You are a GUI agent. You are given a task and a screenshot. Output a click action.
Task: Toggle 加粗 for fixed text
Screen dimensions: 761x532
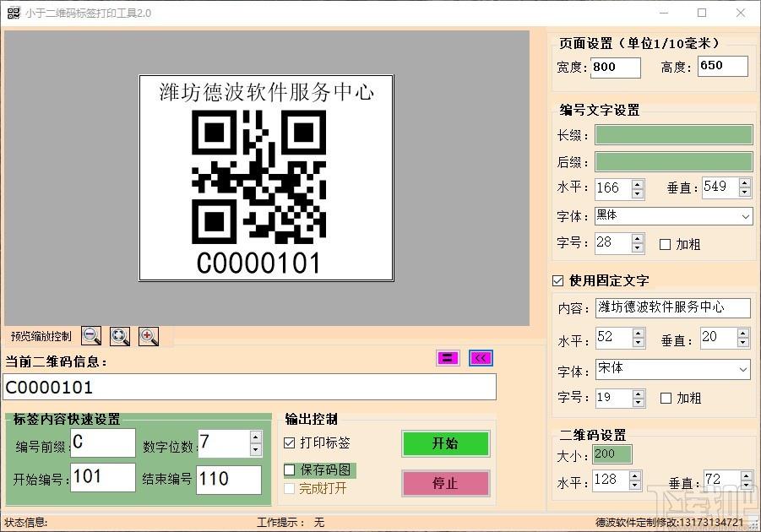coord(666,398)
